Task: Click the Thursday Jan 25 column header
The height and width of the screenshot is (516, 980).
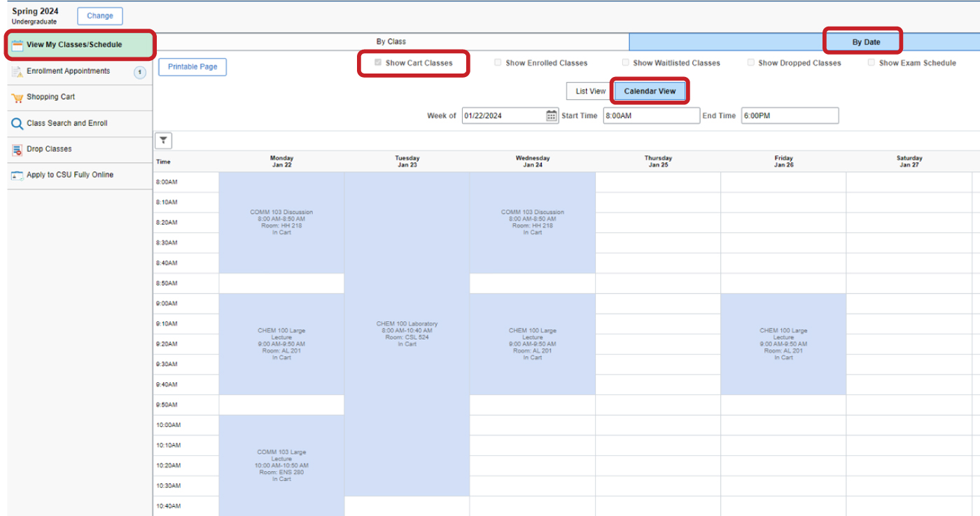Action: (658, 162)
